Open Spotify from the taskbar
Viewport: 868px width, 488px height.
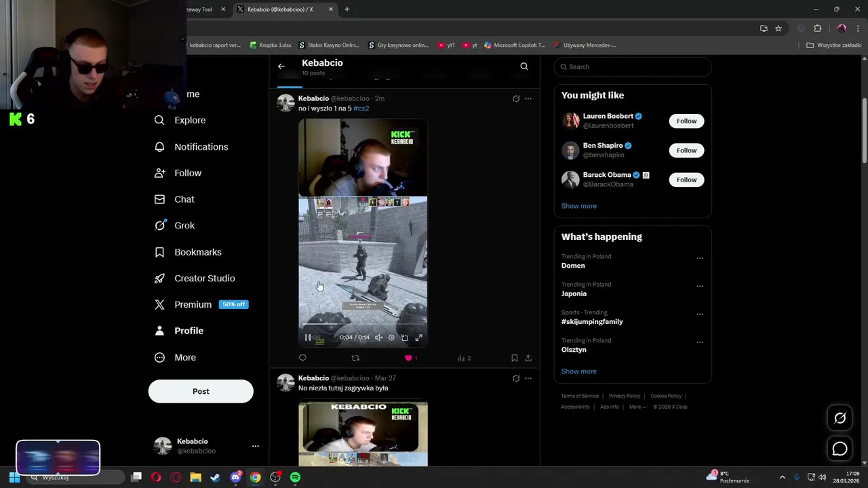coord(295,477)
